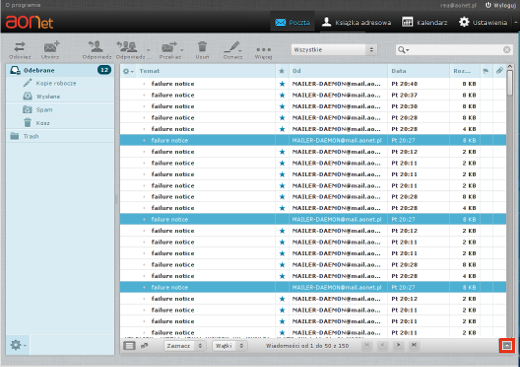Reply to sender using Odpowiedz icon

[x=96, y=47]
